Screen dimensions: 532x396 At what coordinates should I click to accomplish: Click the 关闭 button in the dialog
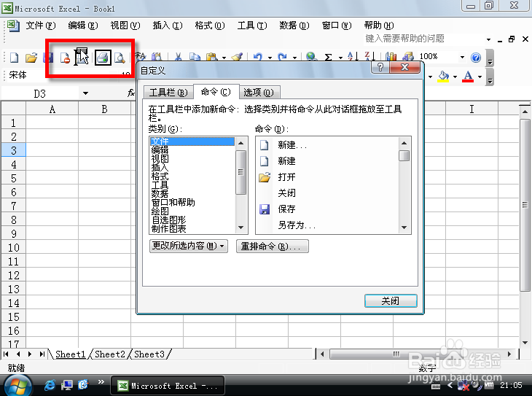pos(391,301)
